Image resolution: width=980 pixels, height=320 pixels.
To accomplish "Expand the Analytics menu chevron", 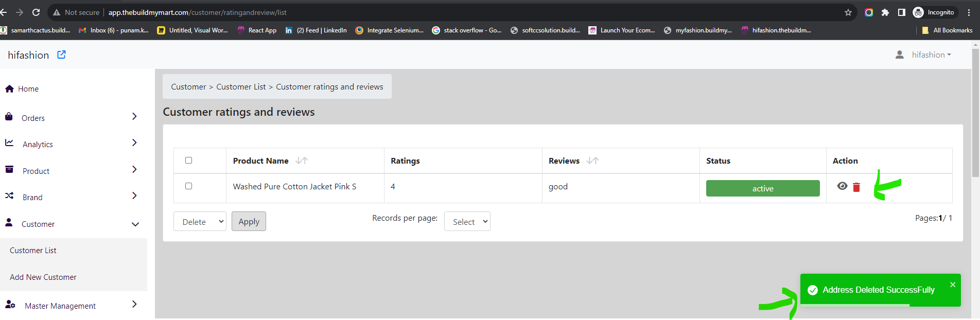I will (x=134, y=143).
